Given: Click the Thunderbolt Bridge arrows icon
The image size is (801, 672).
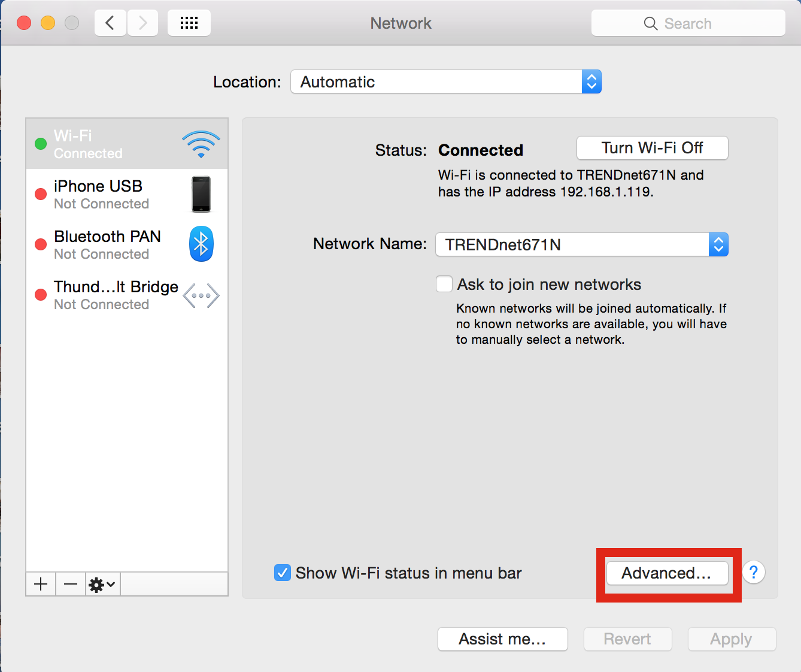Looking at the screenshot, I should point(201,295).
